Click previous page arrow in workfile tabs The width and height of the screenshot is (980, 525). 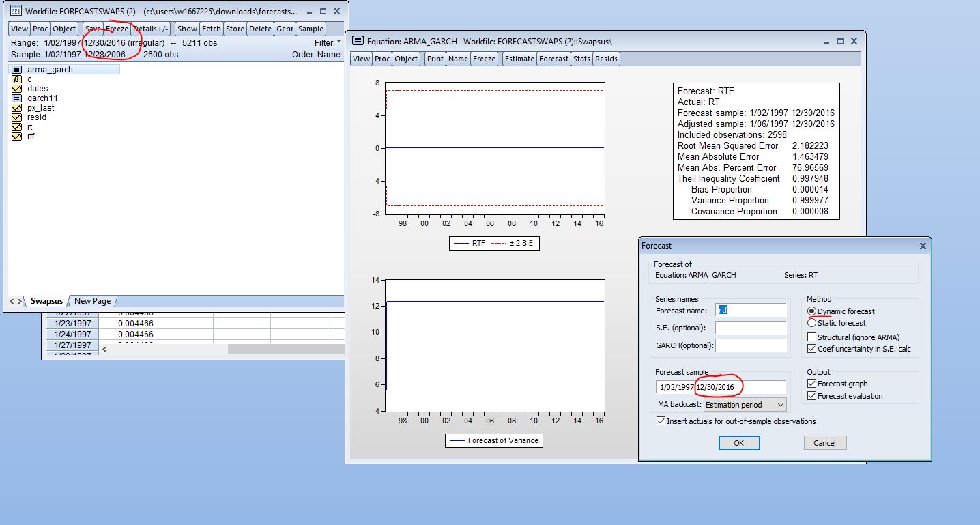(11, 301)
